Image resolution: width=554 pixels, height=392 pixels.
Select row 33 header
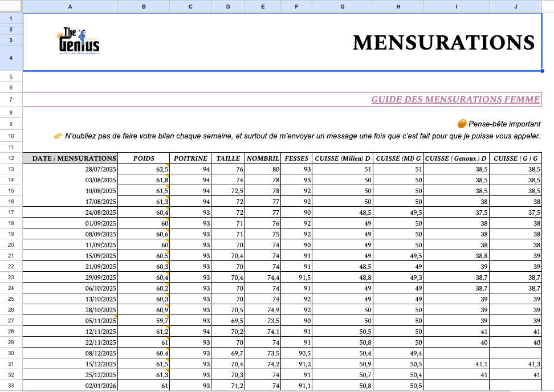(11, 385)
